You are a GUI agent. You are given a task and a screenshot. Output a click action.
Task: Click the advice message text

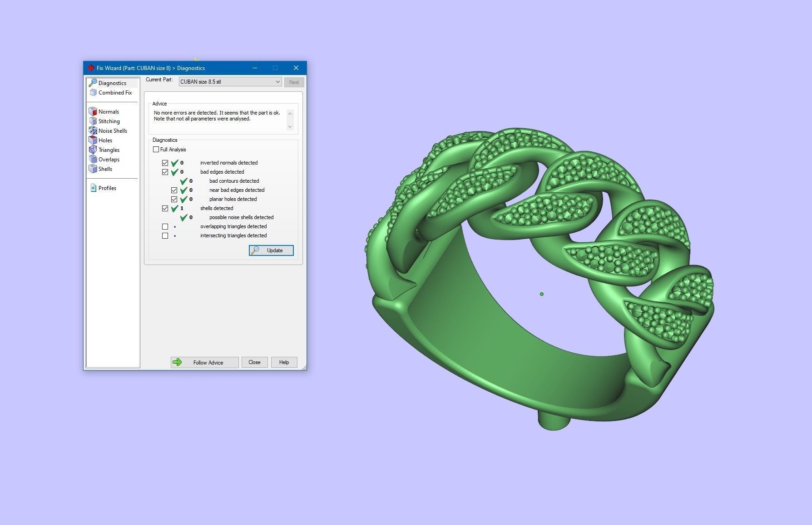tap(217, 115)
